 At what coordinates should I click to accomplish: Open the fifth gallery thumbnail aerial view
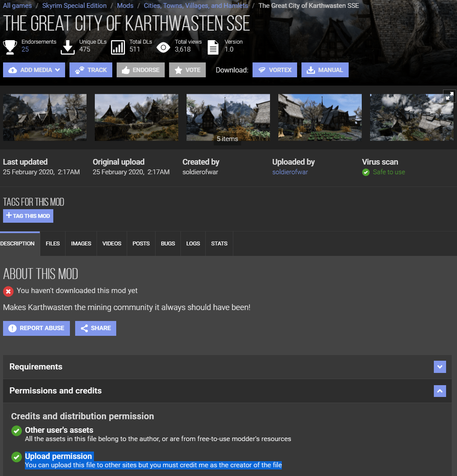(x=412, y=117)
